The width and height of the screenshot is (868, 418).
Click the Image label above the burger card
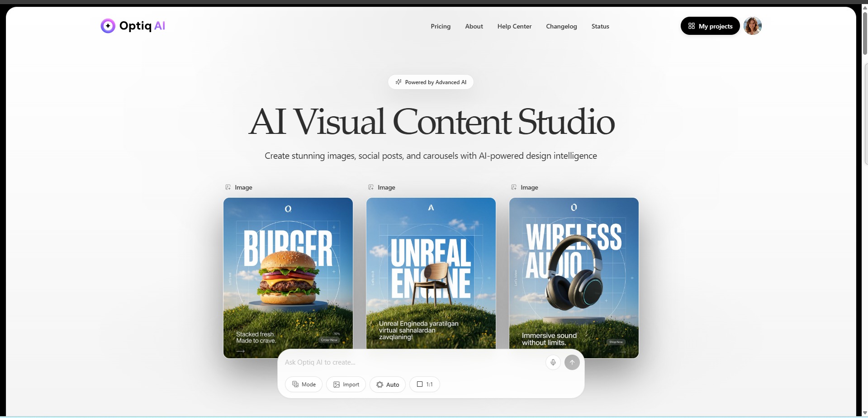point(239,187)
